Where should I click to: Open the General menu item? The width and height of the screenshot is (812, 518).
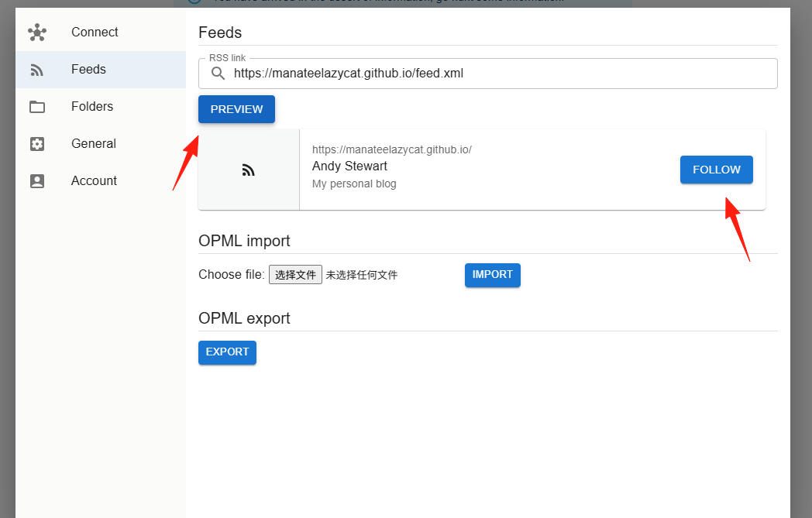tap(101, 144)
